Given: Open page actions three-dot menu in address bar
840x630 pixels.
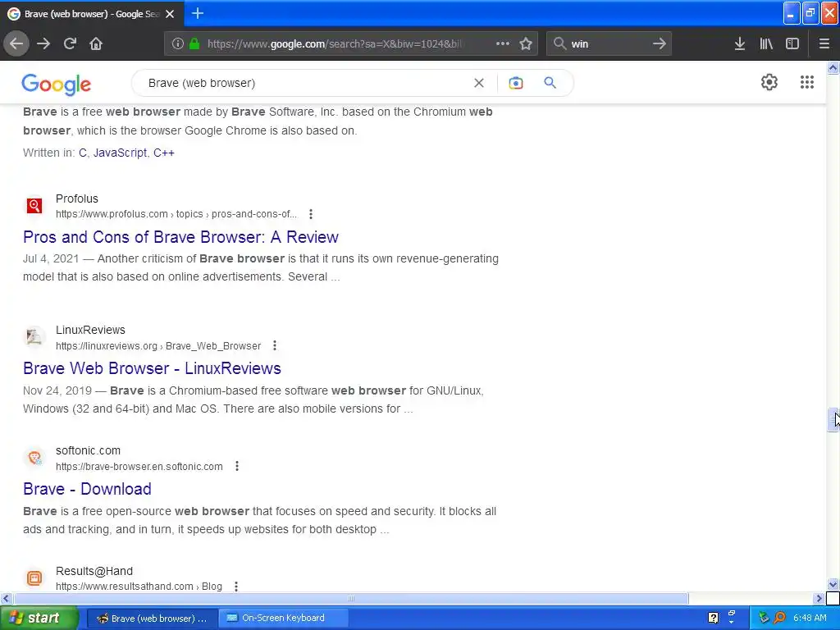Looking at the screenshot, I should (x=503, y=43).
